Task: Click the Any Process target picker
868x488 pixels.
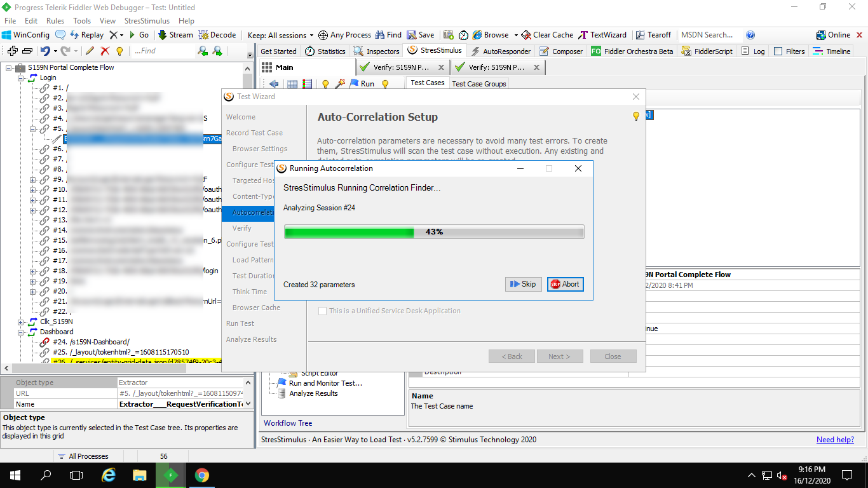Action: tap(344, 35)
